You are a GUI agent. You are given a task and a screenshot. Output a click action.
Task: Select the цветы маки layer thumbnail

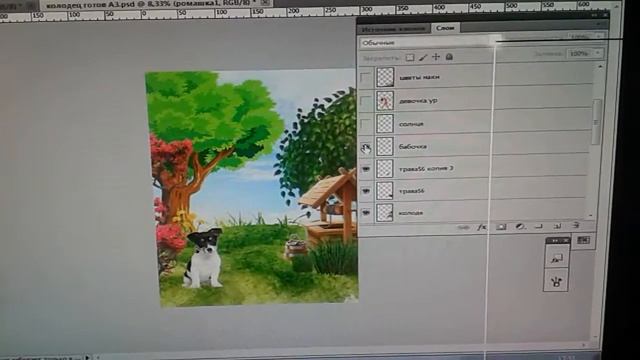(385, 77)
